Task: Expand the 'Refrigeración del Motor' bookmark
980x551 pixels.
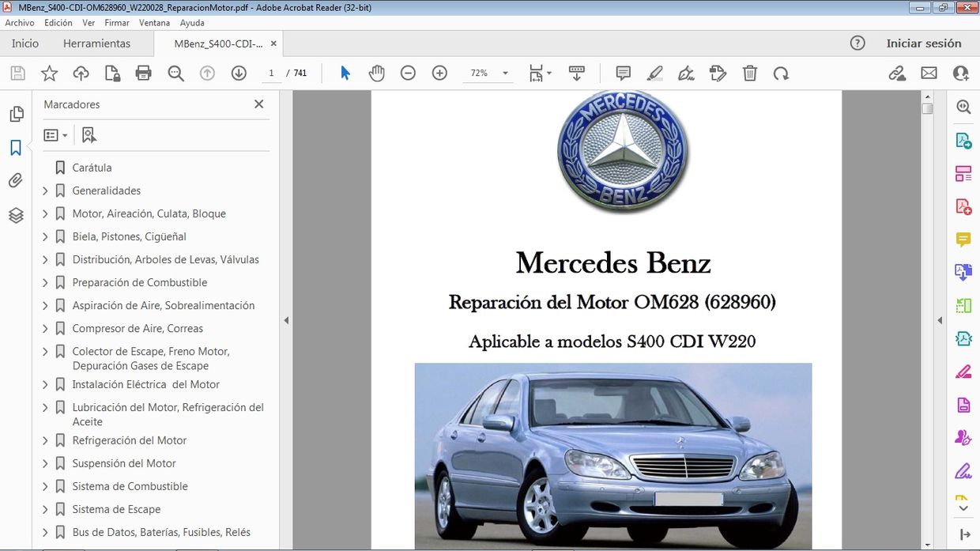Action: 45,440
